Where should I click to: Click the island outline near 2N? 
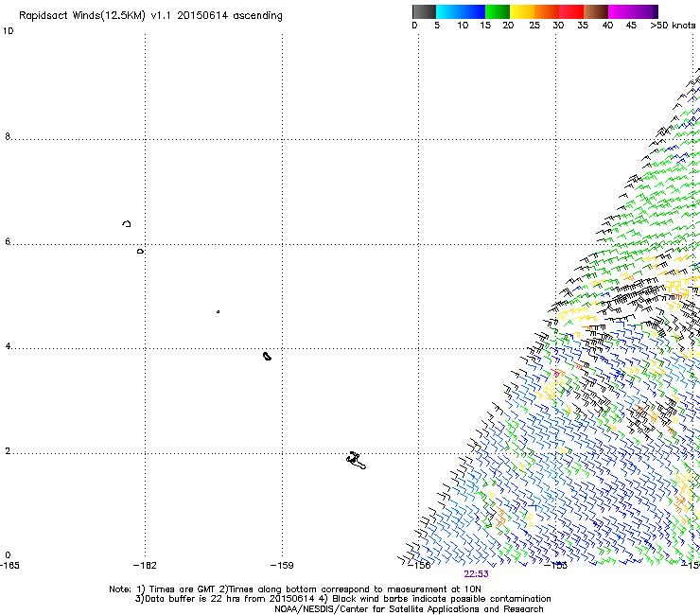click(356, 461)
